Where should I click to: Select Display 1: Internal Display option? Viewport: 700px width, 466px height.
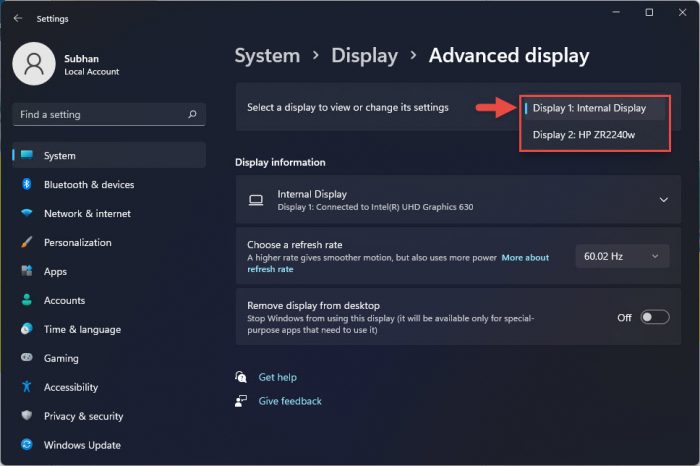pyautogui.click(x=589, y=108)
